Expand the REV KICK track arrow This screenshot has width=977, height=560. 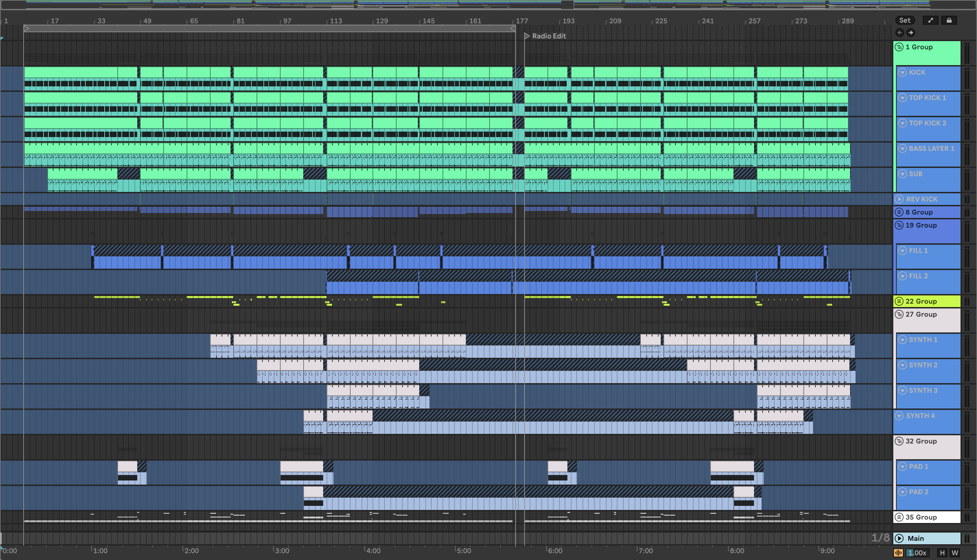click(899, 199)
